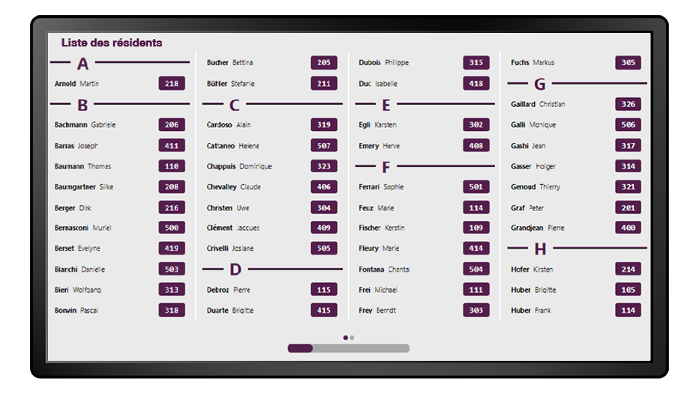Select Hofer Kirsten room 214
Image resolution: width=690 pixels, height=399 pixels.
coord(576,269)
